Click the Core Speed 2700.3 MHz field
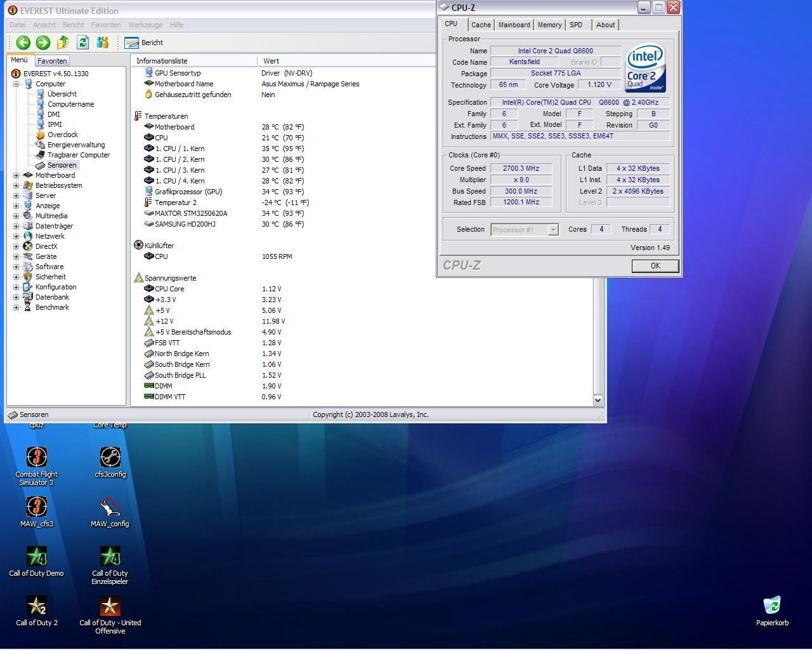812x650 pixels. coord(521,168)
